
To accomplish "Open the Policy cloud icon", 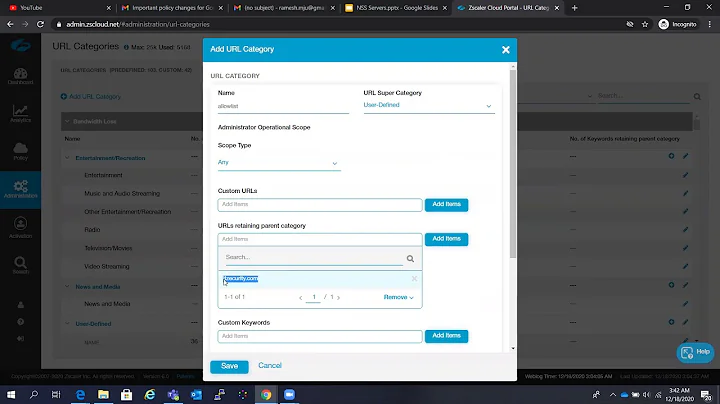I will tap(20, 151).
